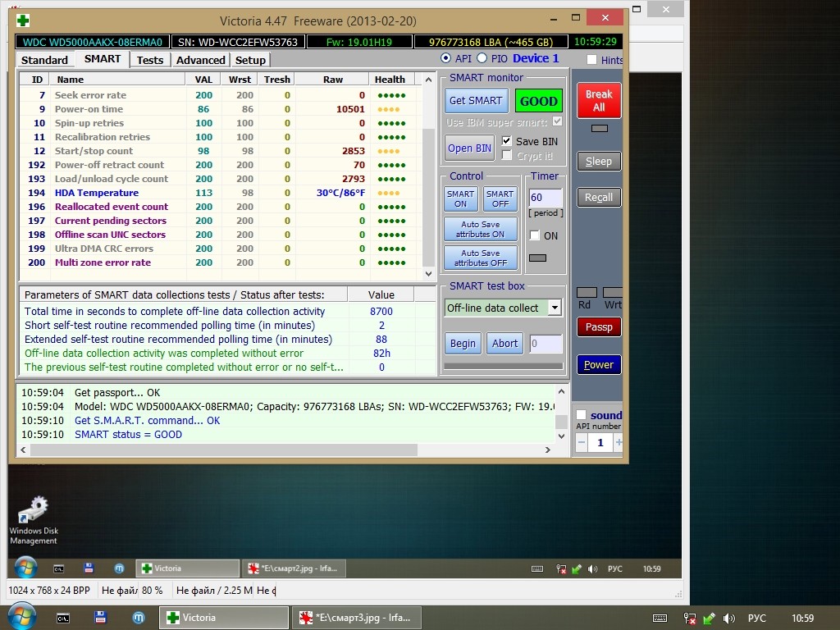Click the SMART table's scroll-down arrow
This screenshot has height=630, width=840.
point(428,274)
